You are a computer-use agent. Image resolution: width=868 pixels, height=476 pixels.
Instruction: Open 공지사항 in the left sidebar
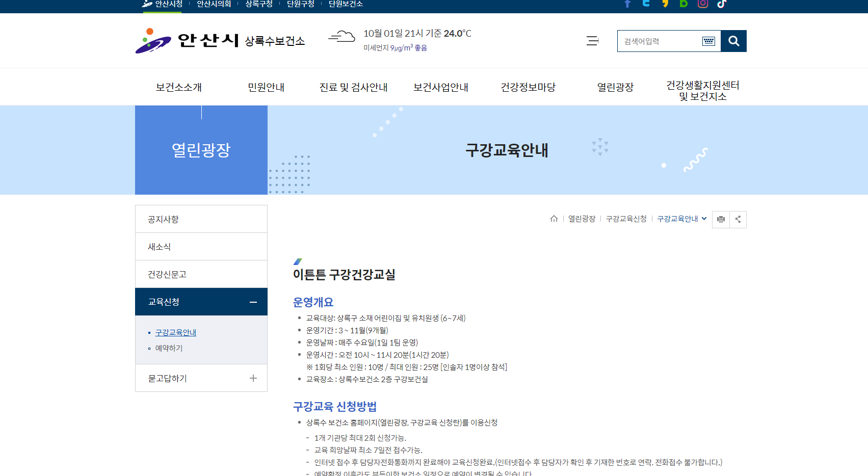tap(163, 219)
